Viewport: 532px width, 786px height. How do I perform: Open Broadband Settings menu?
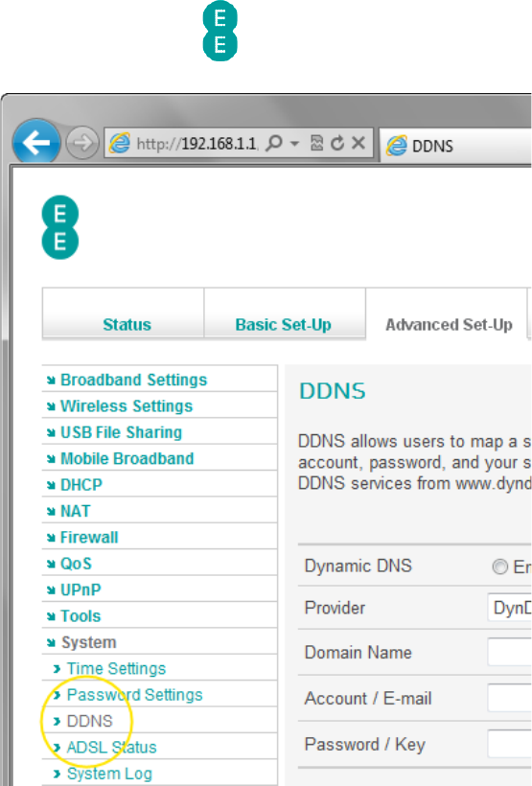click(133, 380)
